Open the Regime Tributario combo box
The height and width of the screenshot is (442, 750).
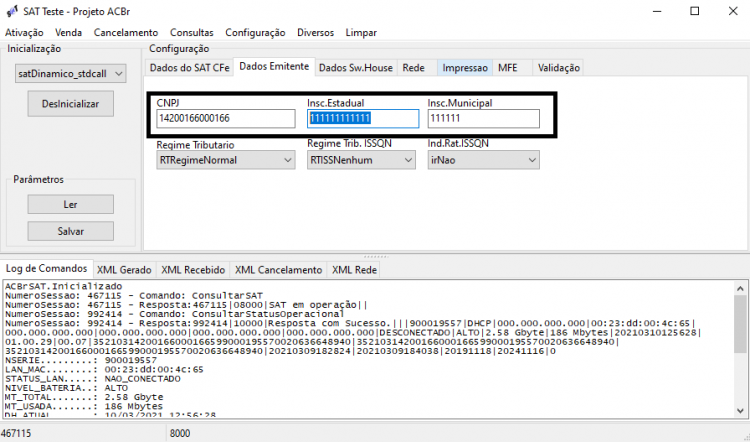coord(226,160)
